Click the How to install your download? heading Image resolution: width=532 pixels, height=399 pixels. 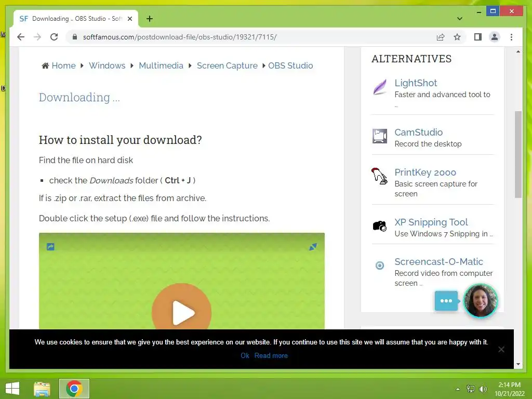pyautogui.click(x=120, y=140)
